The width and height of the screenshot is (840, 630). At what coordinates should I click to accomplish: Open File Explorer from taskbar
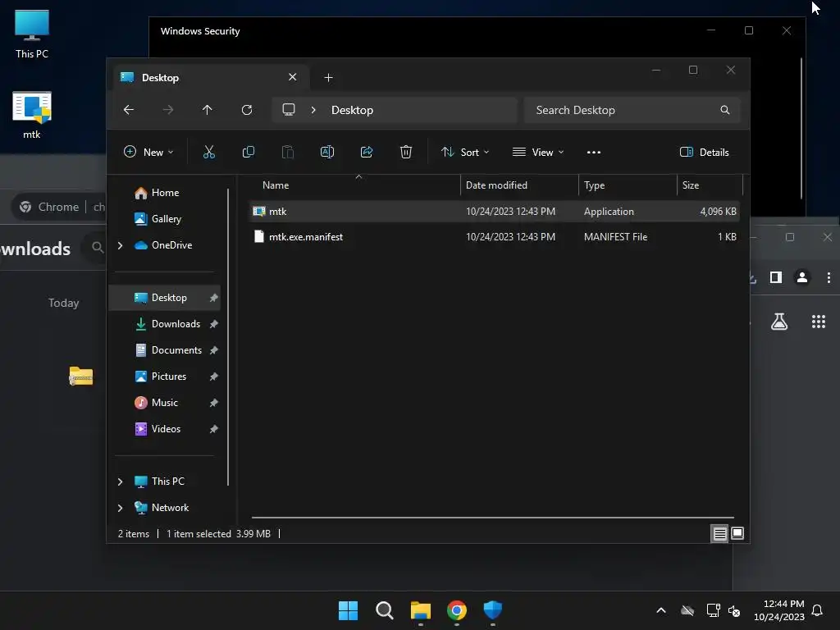coord(421,610)
